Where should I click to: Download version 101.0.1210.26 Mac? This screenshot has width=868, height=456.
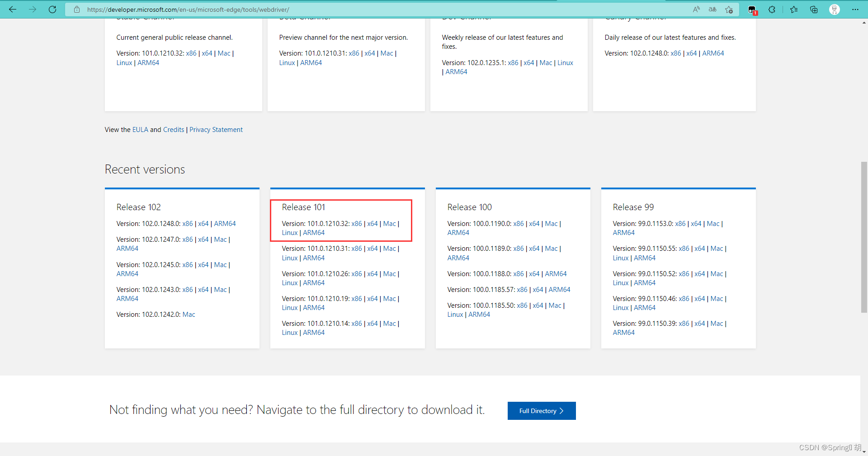390,274
